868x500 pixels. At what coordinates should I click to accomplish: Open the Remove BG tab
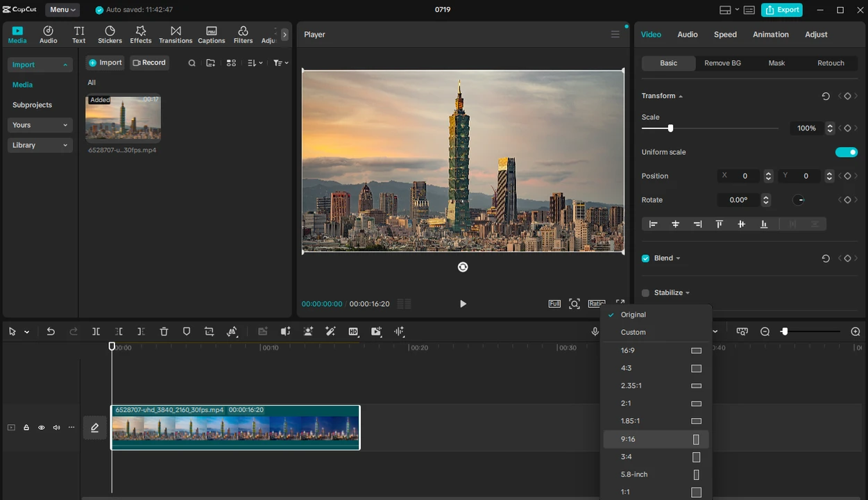coord(722,63)
